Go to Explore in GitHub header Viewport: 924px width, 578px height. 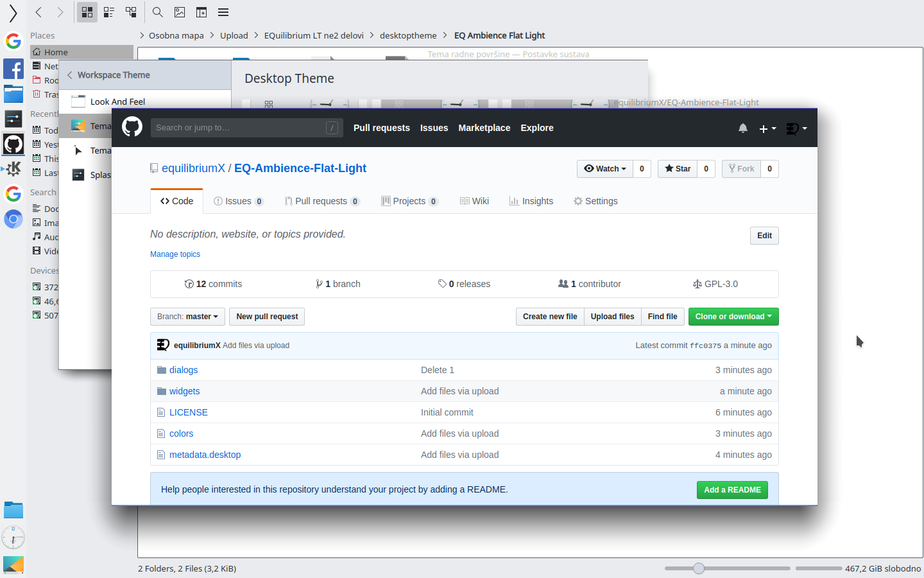tap(537, 128)
